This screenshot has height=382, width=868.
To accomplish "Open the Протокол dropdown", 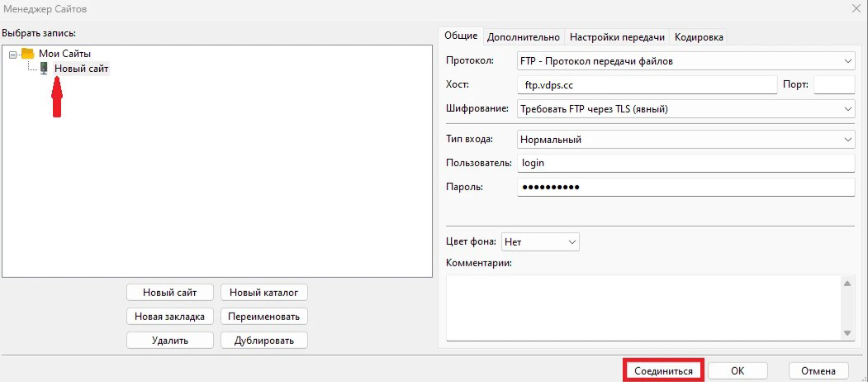I will tap(685, 61).
